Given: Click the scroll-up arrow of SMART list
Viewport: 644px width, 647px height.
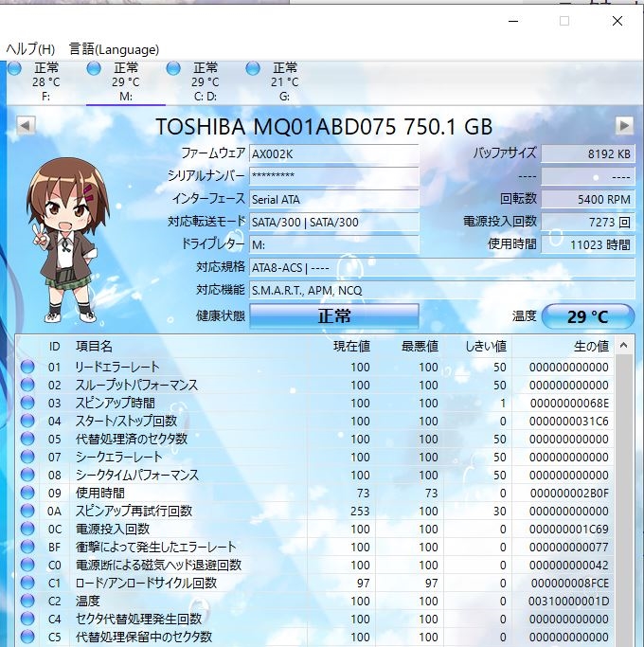Looking at the screenshot, I should coord(623,346).
